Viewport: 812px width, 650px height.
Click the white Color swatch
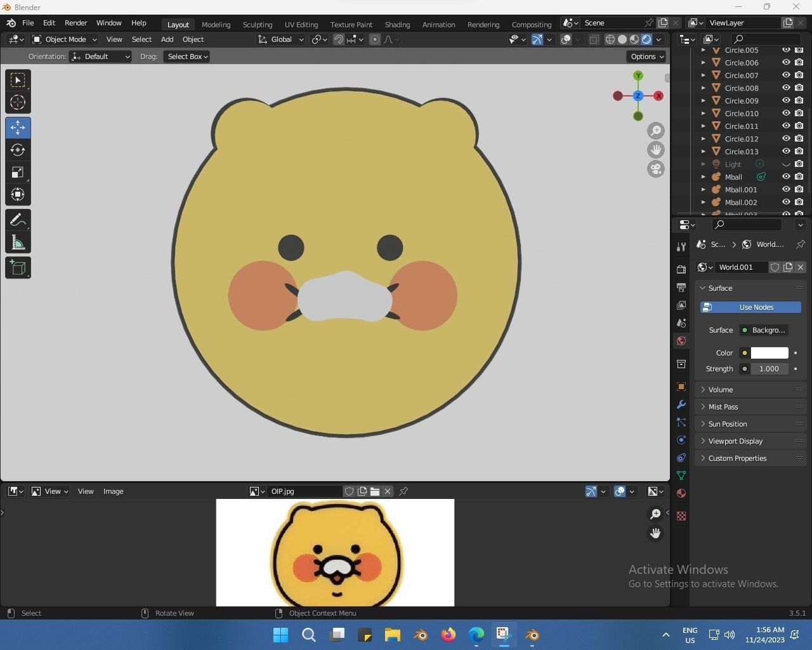[769, 353]
